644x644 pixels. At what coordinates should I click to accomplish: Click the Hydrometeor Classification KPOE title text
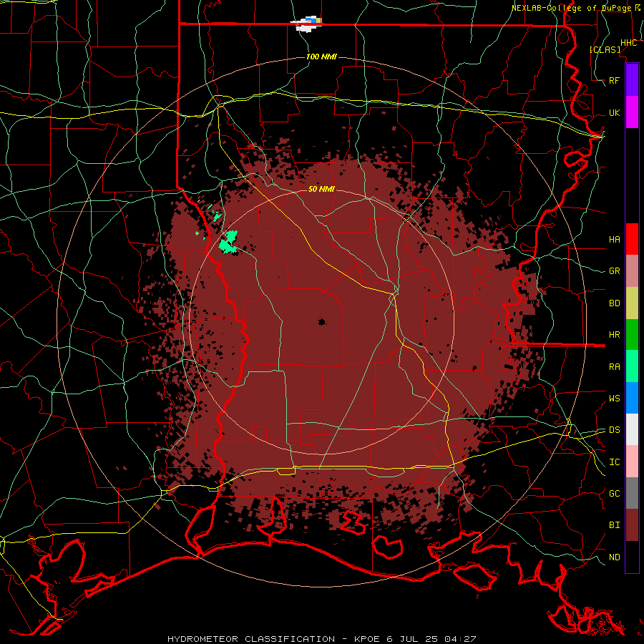coord(322,639)
